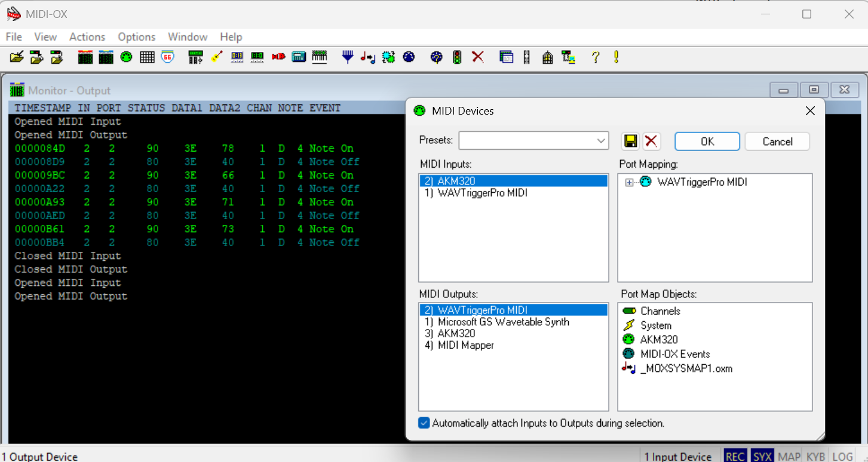Open the Actions menu
Viewport: 868px width, 462px height.
[x=87, y=37]
